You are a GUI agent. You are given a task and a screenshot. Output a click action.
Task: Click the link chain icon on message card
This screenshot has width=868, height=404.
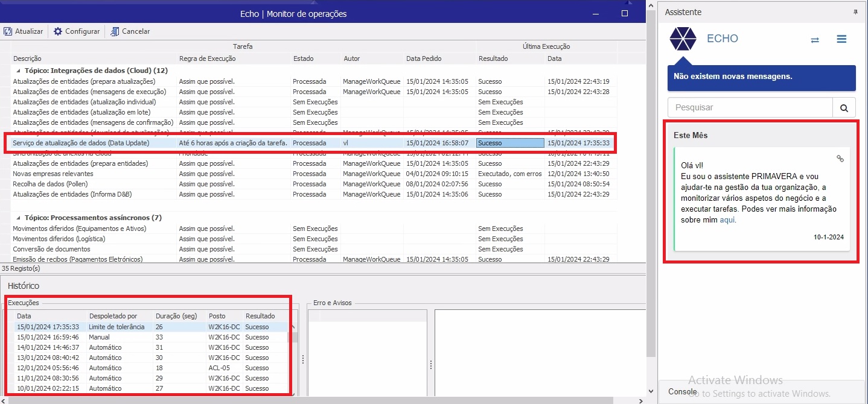(x=840, y=159)
